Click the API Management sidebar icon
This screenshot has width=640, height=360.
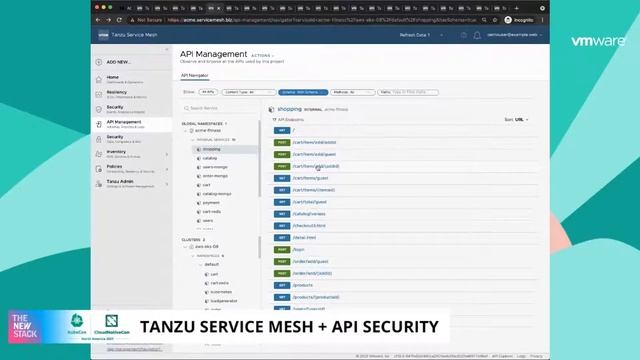99,124
